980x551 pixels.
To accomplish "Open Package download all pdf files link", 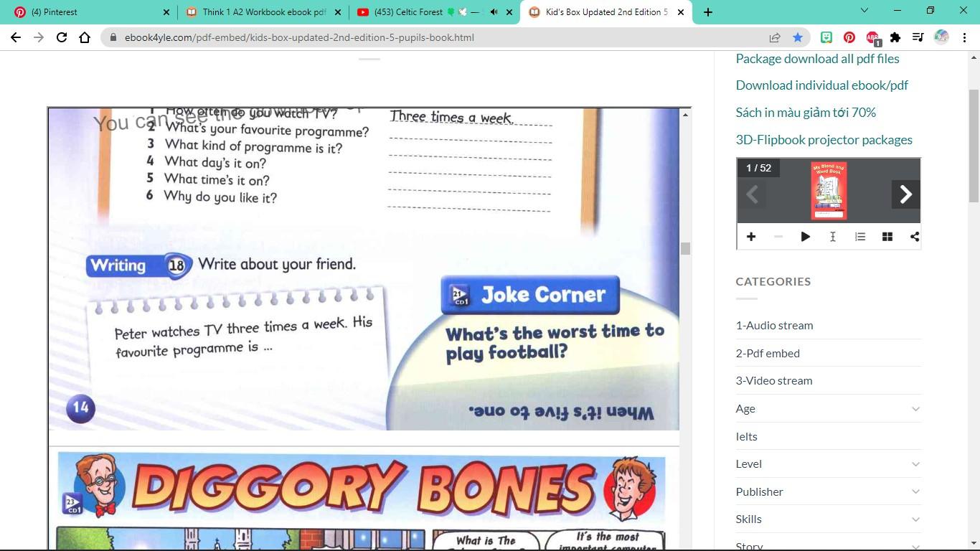I will pyautogui.click(x=817, y=59).
